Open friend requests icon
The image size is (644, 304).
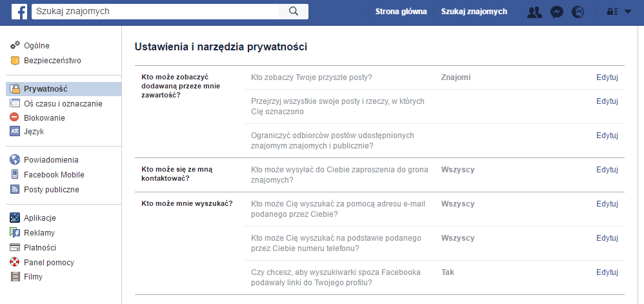click(534, 12)
